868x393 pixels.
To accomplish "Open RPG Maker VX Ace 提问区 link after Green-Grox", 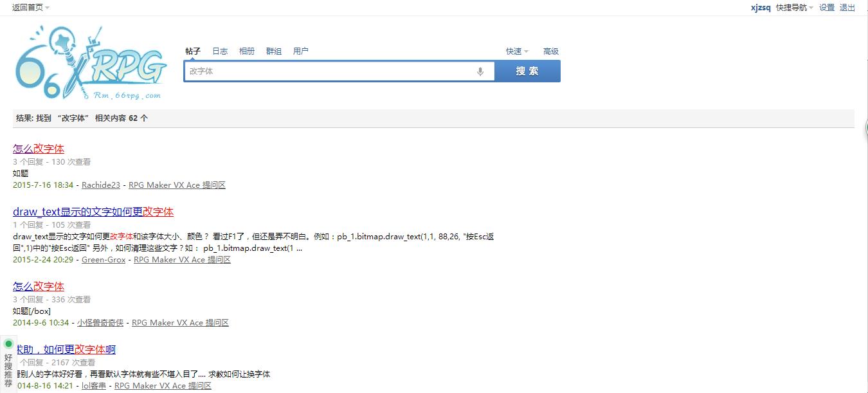I will coord(182,260).
